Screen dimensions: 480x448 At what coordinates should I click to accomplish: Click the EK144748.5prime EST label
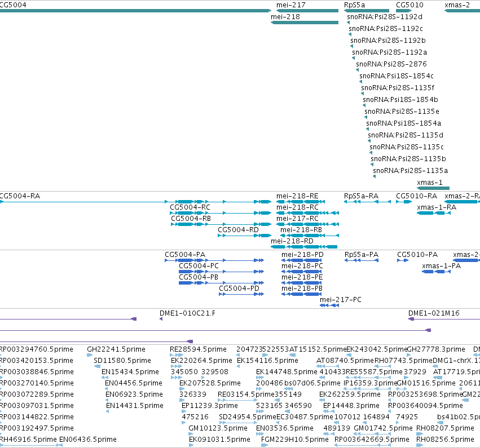point(287,372)
